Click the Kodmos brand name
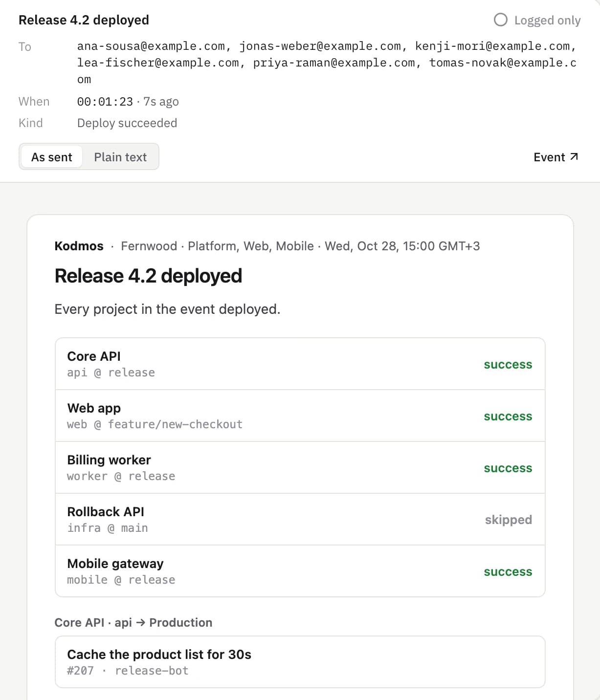 click(79, 246)
